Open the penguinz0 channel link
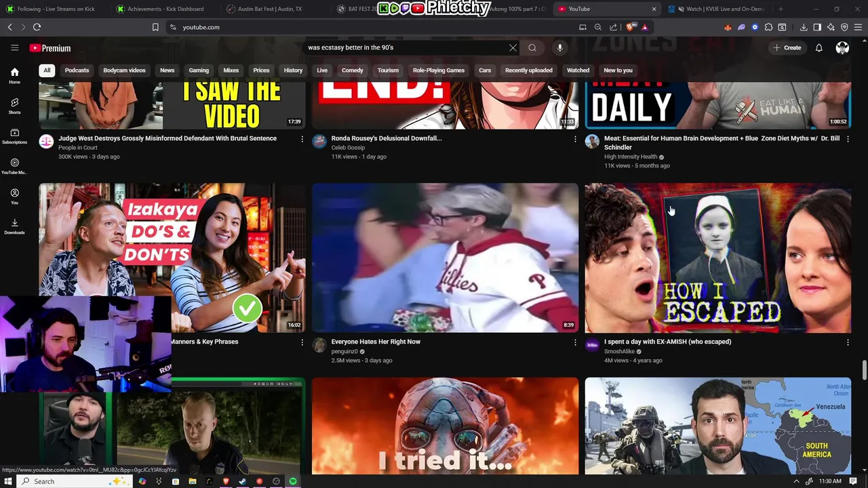 click(344, 352)
